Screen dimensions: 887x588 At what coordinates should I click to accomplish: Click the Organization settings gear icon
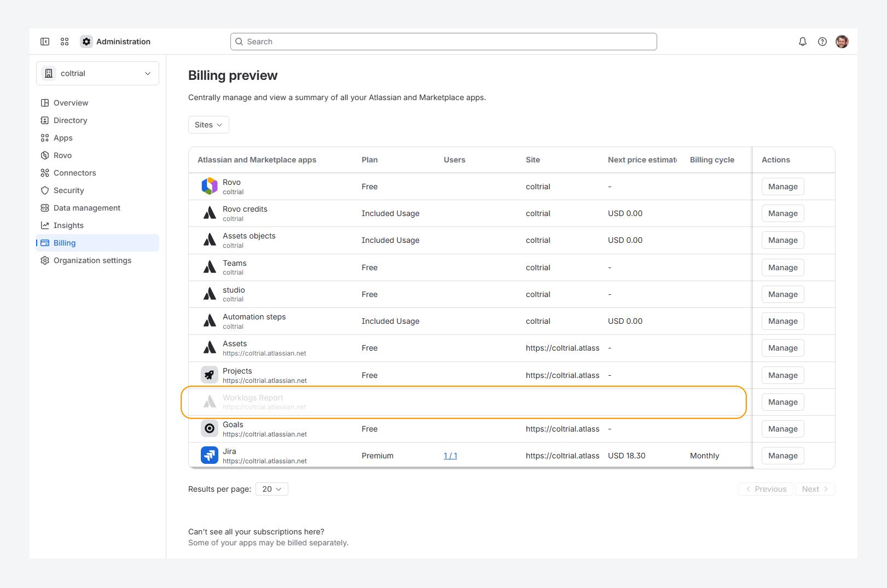(x=45, y=260)
